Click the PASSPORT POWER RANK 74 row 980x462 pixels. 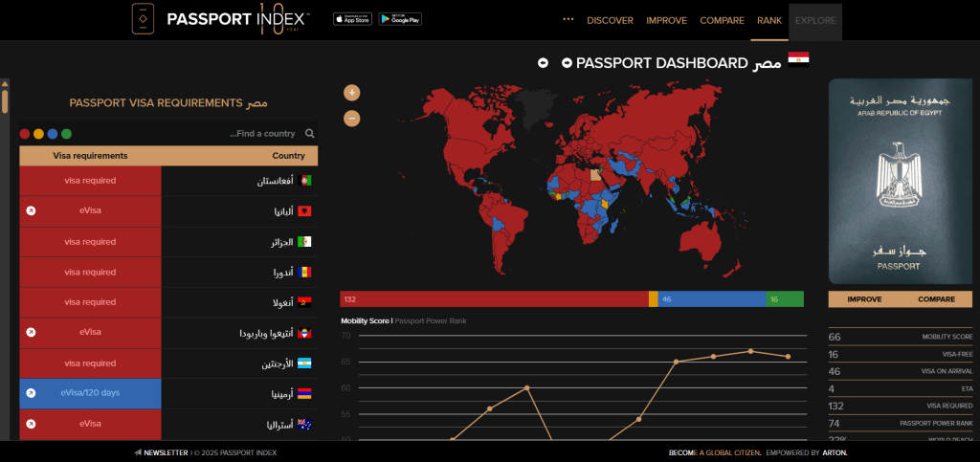point(901,424)
